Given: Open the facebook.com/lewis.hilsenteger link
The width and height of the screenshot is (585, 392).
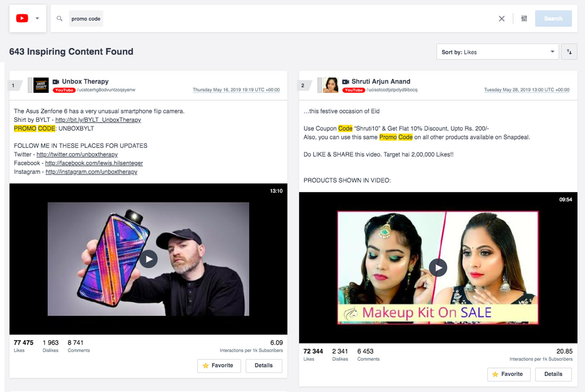Looking at the screenshot, I should point(94,163).
